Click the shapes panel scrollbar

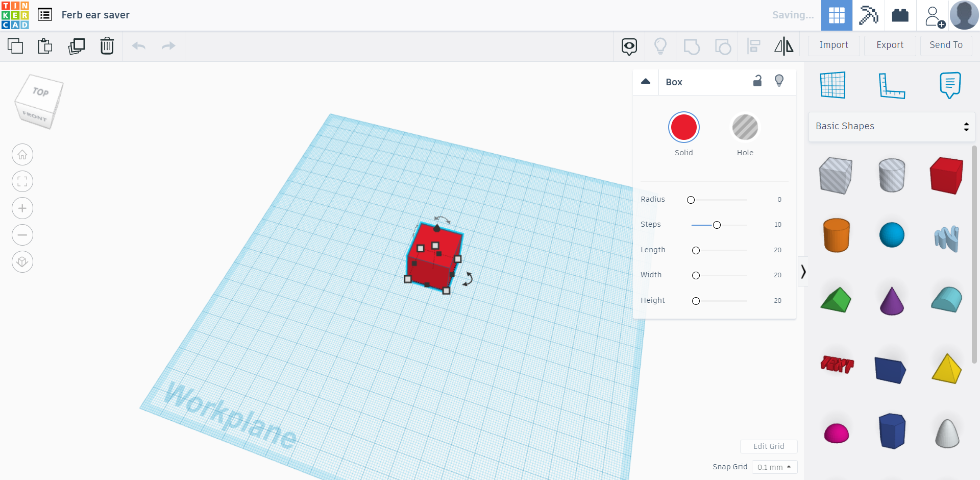click(974, 254)
